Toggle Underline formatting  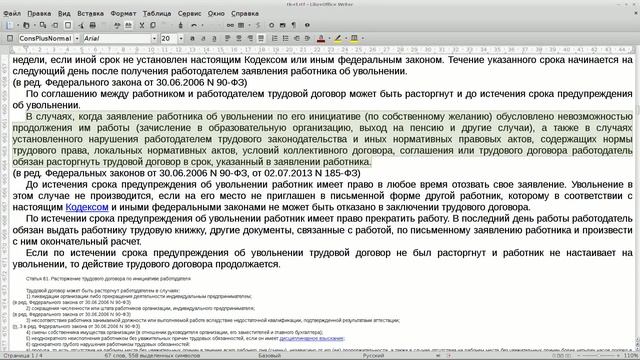(214, 38)
